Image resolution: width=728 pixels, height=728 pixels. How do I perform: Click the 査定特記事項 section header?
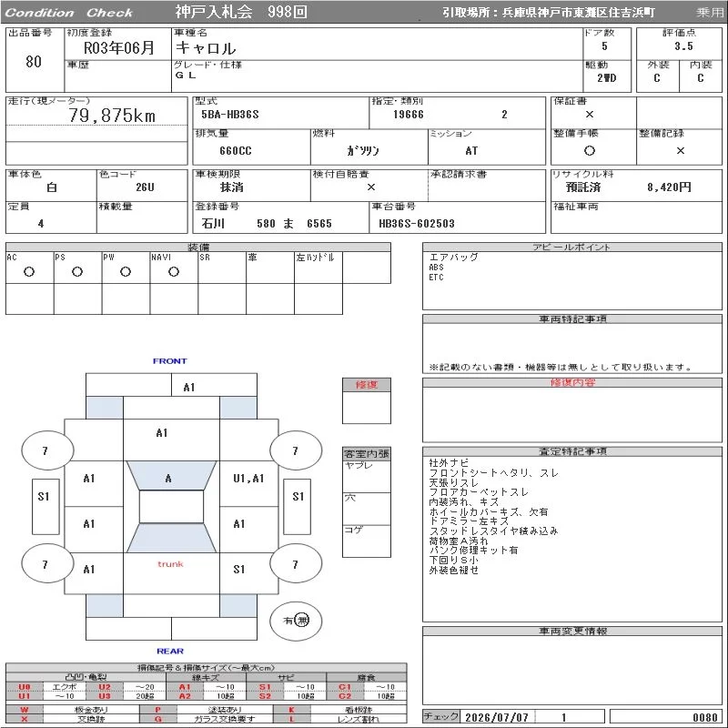(x=572, y=451)
